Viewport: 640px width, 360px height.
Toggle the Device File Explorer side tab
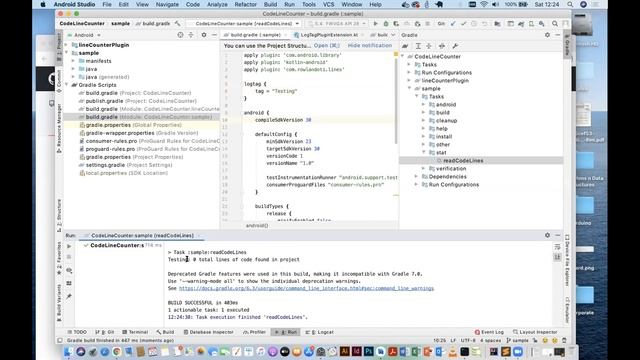(567, 259)
